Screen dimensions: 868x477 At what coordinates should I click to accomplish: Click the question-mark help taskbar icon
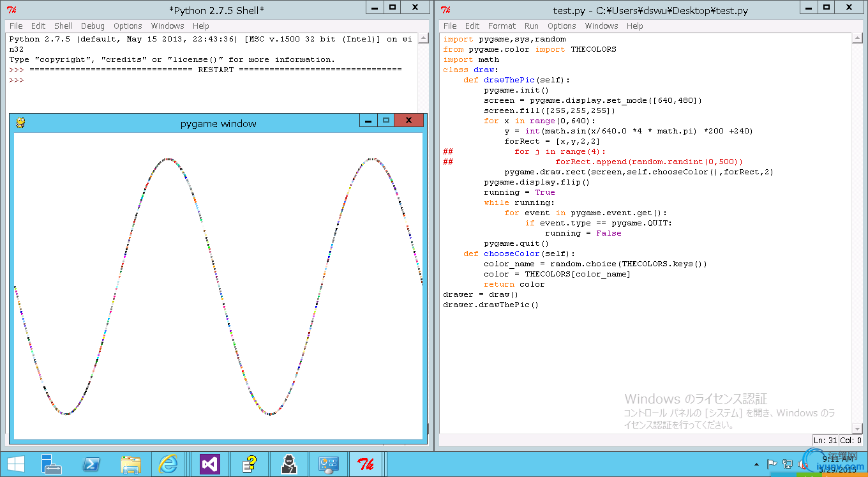[249, 464]
